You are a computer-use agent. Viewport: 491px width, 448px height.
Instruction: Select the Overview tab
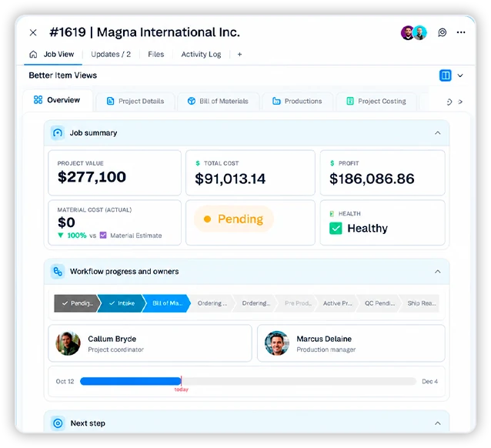click(x=57, y=100)
